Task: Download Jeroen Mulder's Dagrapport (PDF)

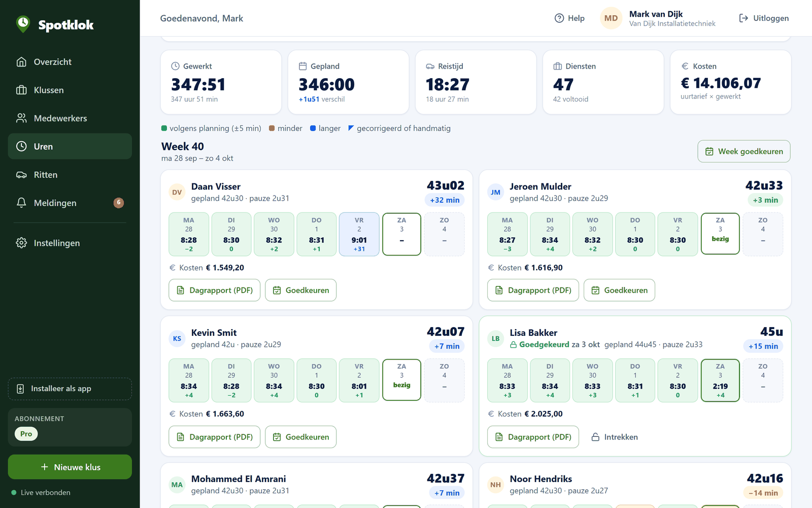Action: (533, 290)
